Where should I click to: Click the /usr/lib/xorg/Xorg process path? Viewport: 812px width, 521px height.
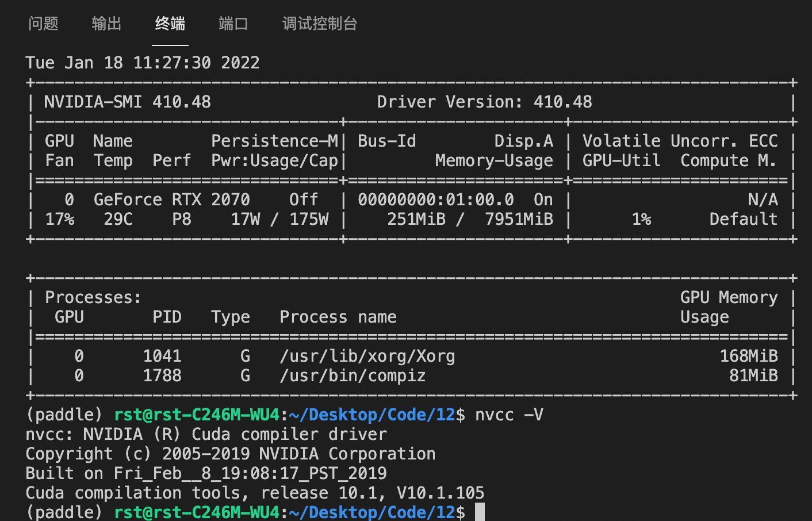coord(367,356)
